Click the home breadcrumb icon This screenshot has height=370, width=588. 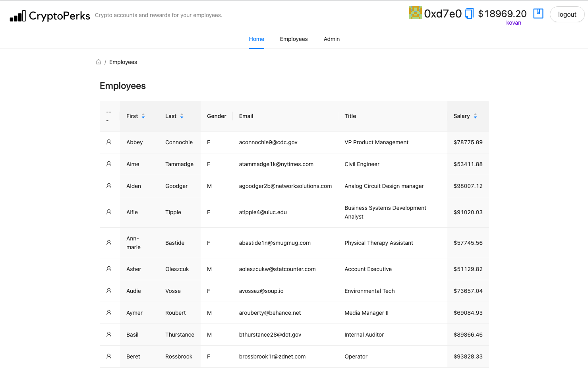99,62
